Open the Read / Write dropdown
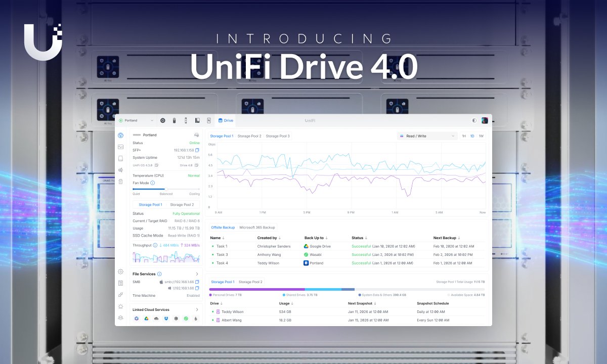The image size is (607, 364). tap(427, 136)
